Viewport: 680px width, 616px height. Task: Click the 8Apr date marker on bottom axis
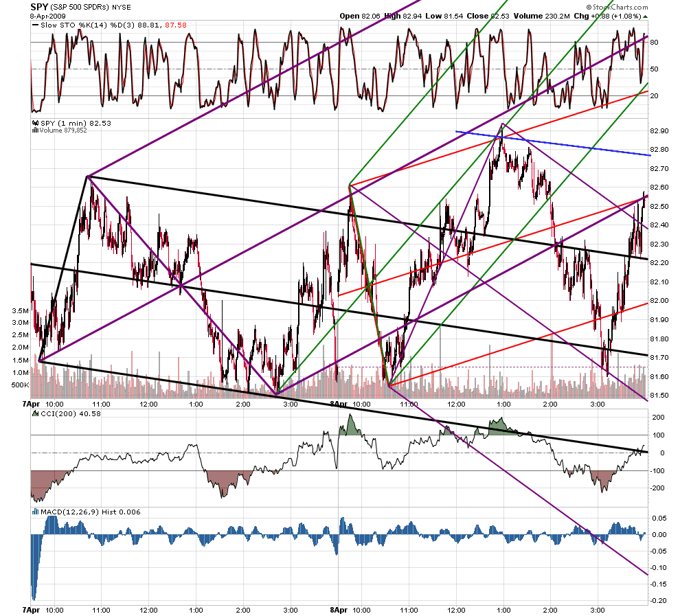(x=339, y=610)
